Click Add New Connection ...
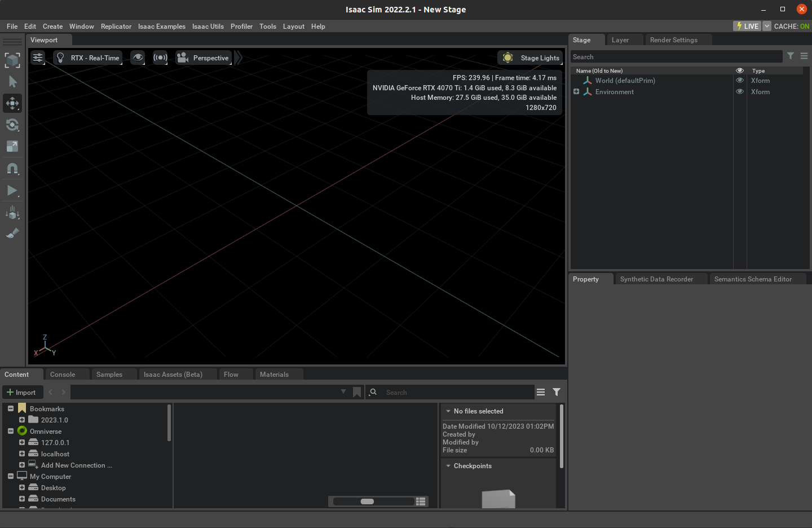This screenshot has height=528, width=812. click(x=76, y=465)
